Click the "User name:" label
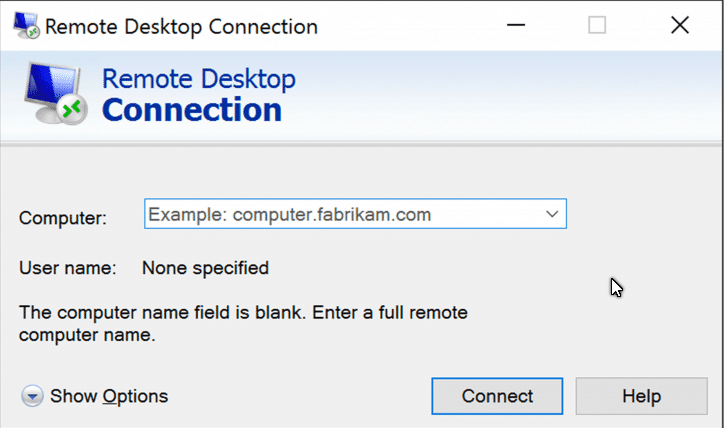Viewport: 724px width, 428px height. [x=68, y=268]
